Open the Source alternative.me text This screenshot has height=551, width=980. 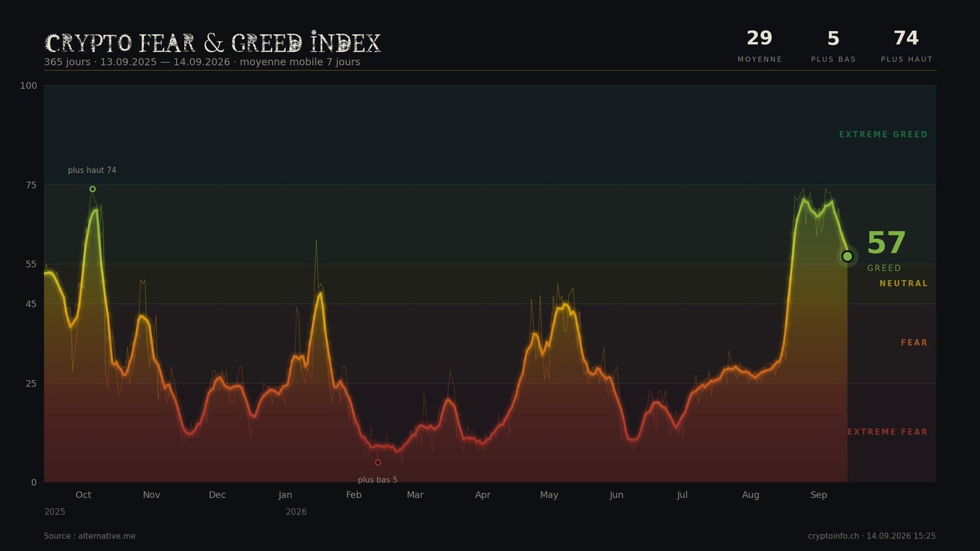coord(89,536)
